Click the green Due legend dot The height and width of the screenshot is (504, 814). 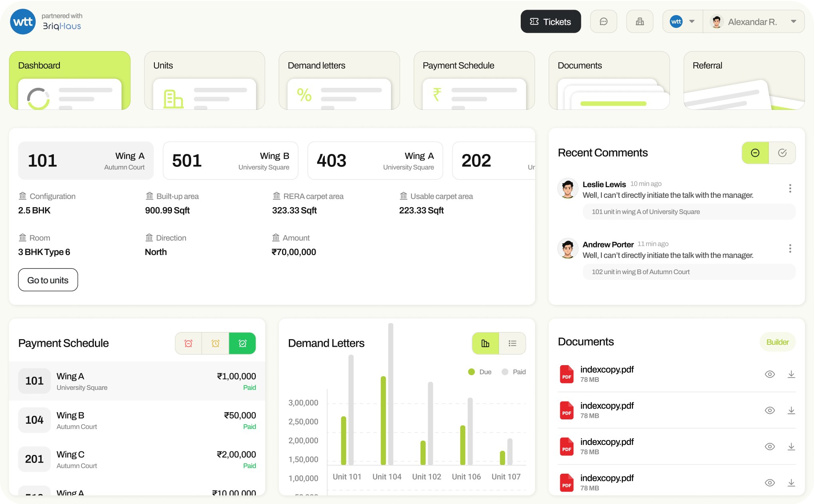pyautogui.click(x=471, y=372)
